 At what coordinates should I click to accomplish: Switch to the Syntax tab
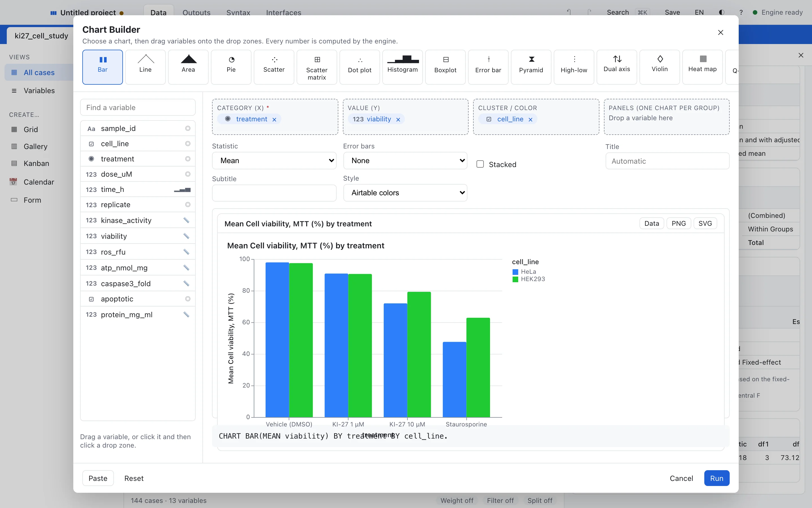238,12
